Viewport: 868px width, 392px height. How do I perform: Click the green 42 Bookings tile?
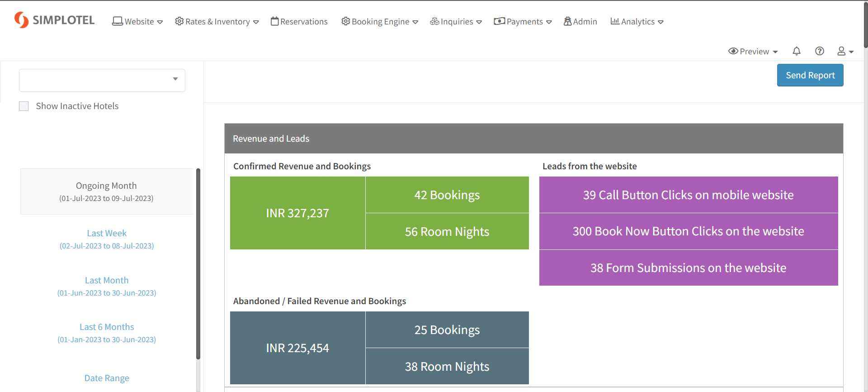click(x=447, y=195)
